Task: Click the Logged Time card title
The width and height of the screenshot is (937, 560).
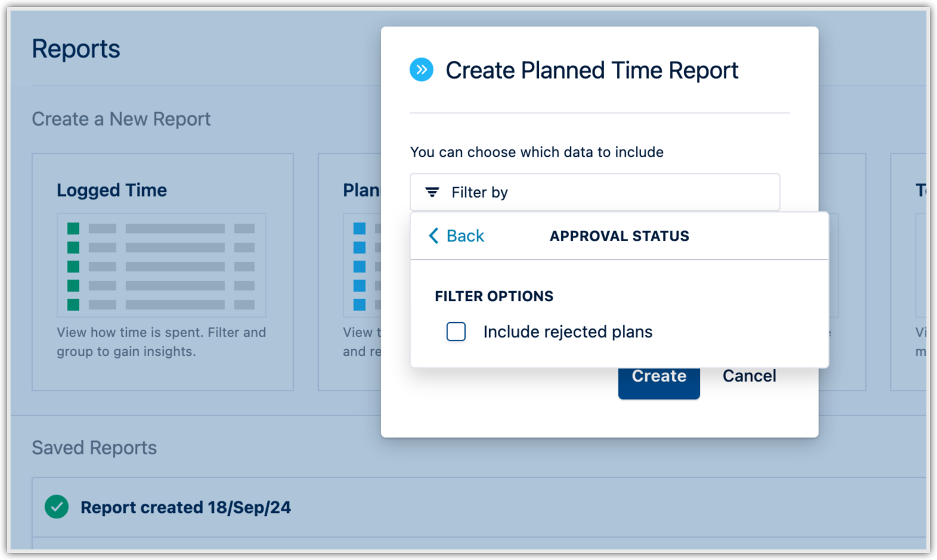Action: click(112, 190)
